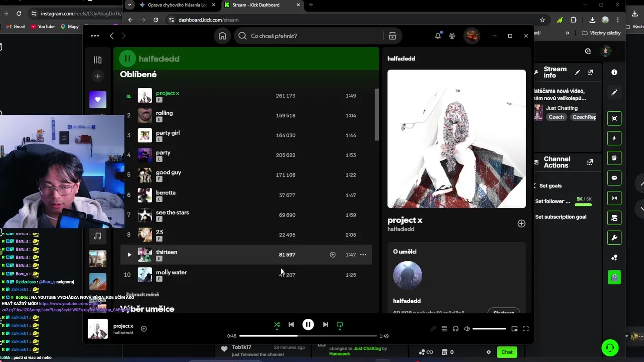
Task: Add project x via panel plus icon
Action: click(521, 224)
